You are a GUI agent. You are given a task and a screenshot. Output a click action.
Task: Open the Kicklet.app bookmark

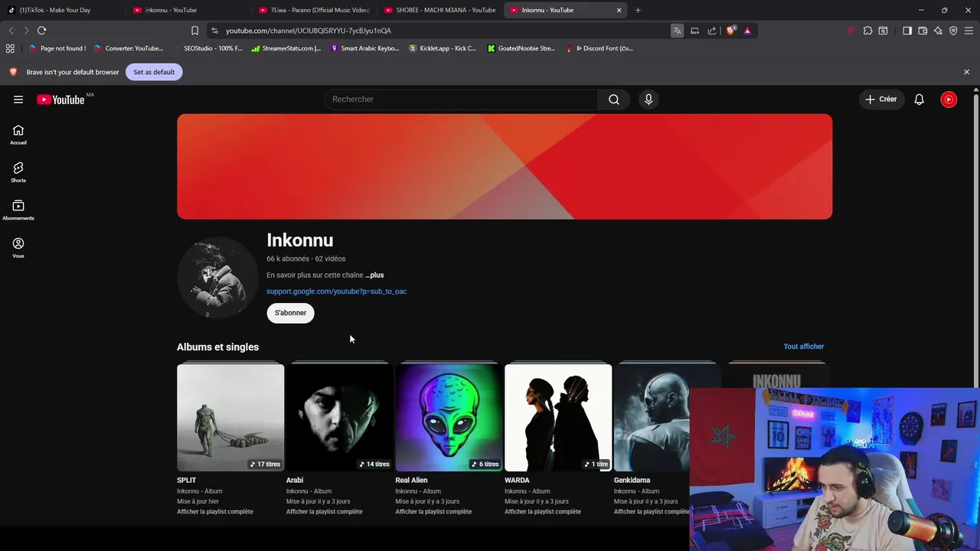[443, 48]
